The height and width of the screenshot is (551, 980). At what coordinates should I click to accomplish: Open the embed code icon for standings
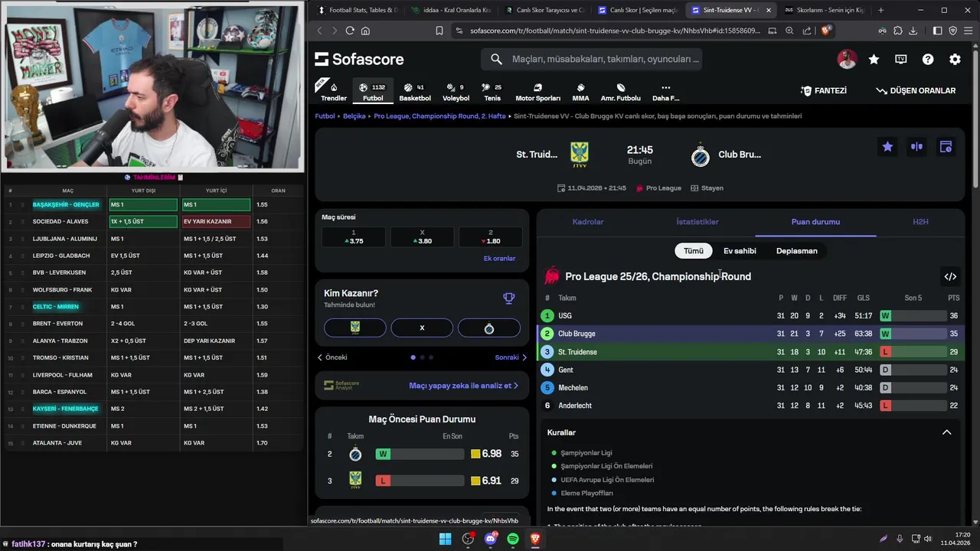point(950,276)
